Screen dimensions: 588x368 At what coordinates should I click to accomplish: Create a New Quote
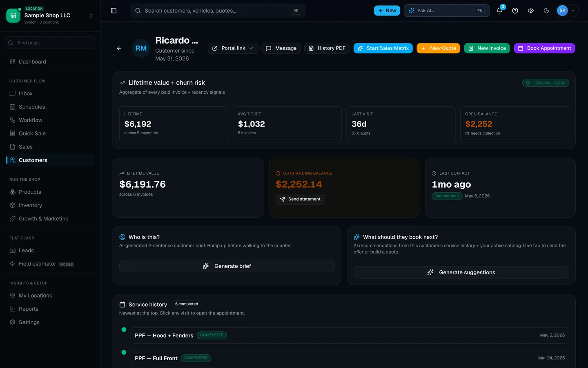[x=439, y=48]
